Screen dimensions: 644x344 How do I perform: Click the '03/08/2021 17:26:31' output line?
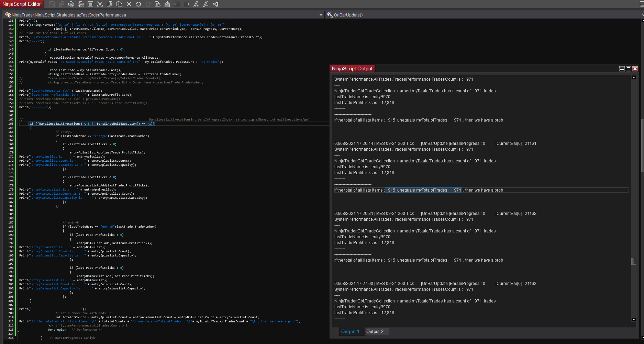[435, 214]
